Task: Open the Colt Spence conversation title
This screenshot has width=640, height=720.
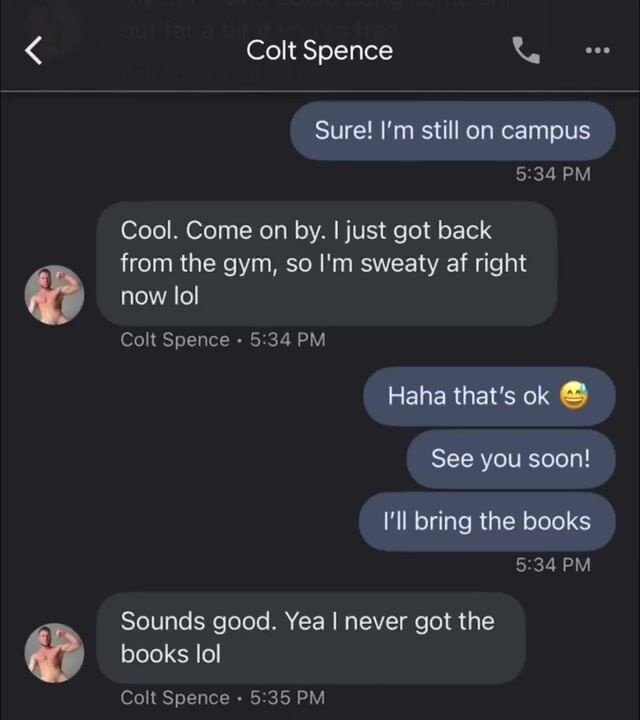Action: click(320, 51)
